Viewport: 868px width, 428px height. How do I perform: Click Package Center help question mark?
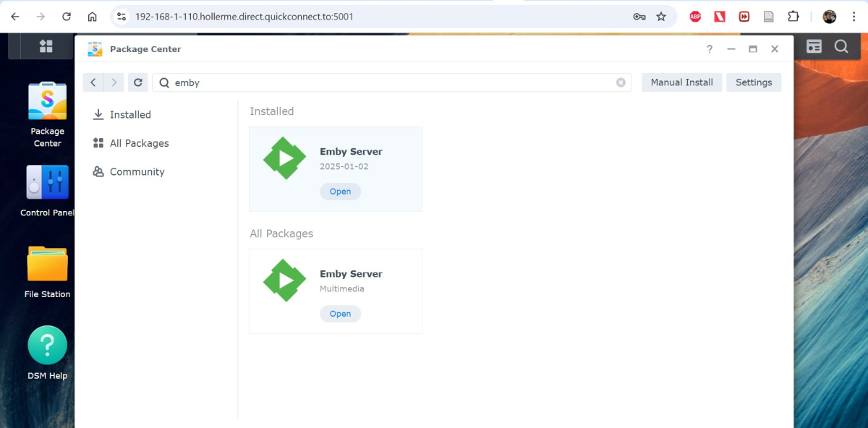(x=709, y=49)
